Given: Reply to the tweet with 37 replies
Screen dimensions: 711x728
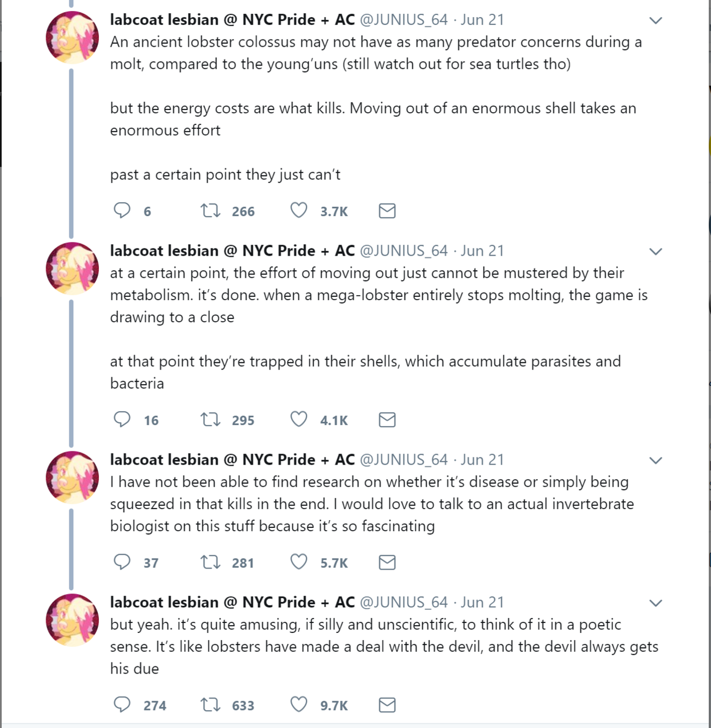Looking at the screenshot, I should [122, 562].
